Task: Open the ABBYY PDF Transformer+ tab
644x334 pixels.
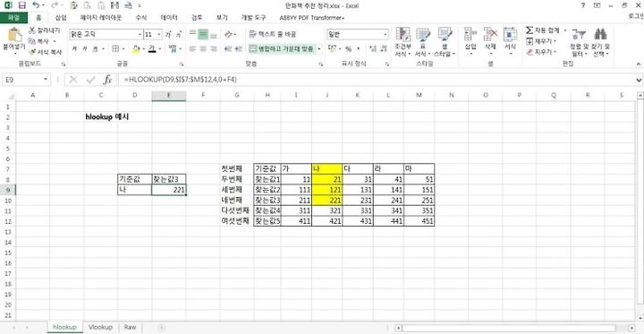Action: pos(312,18)
